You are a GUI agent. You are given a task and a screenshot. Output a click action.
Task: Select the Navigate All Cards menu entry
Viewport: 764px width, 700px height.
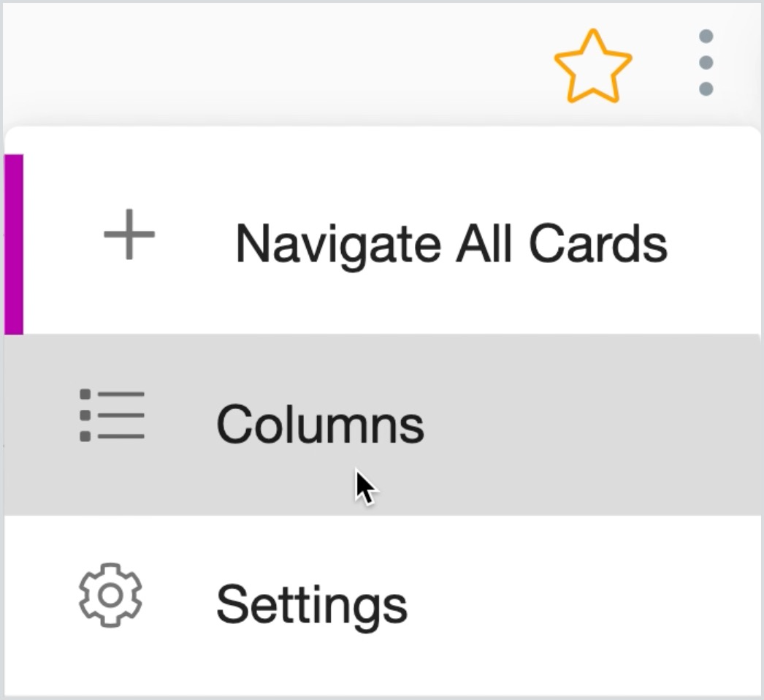click(x=383, y=244)
